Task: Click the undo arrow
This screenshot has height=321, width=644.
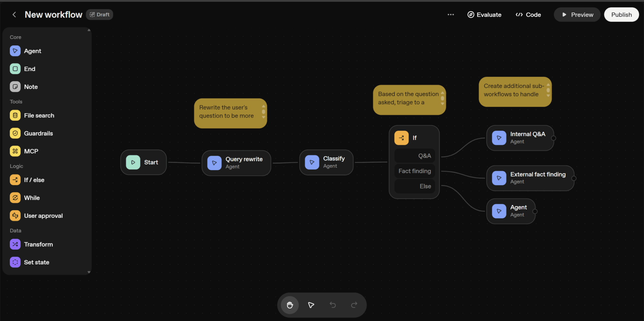Action: pos(332,305)
